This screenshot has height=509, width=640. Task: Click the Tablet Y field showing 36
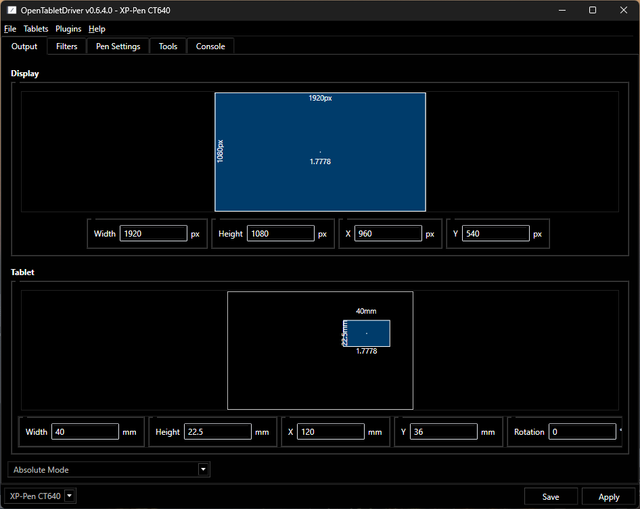[x=444, y=432]
